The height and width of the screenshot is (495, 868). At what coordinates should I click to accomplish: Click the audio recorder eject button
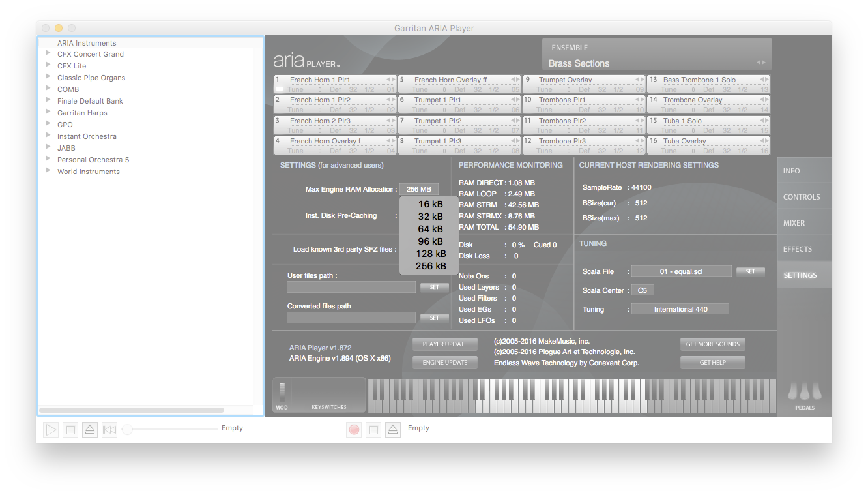[x=392, y=430]
